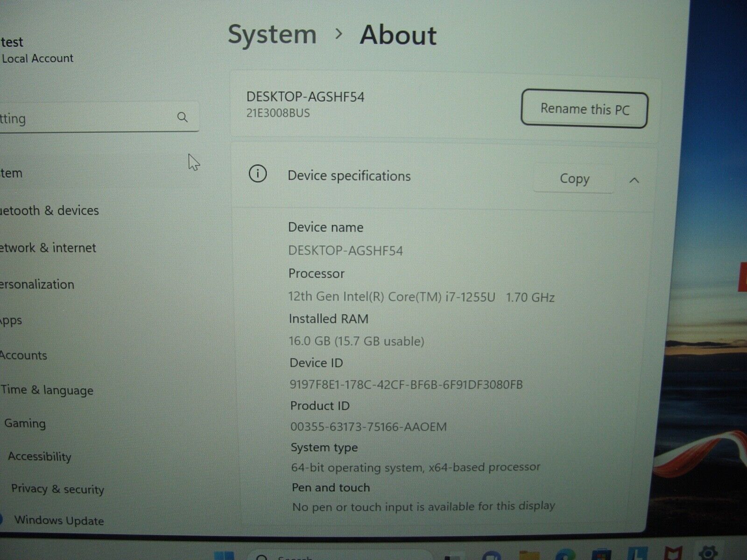Open Accounts settings

pyautogui.click(x=23, y=356)
